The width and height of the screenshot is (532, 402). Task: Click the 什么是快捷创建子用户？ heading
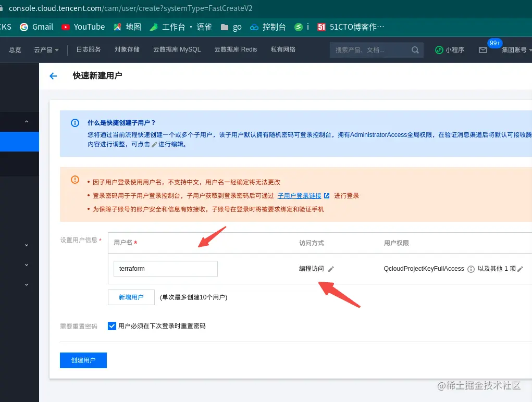121,123
